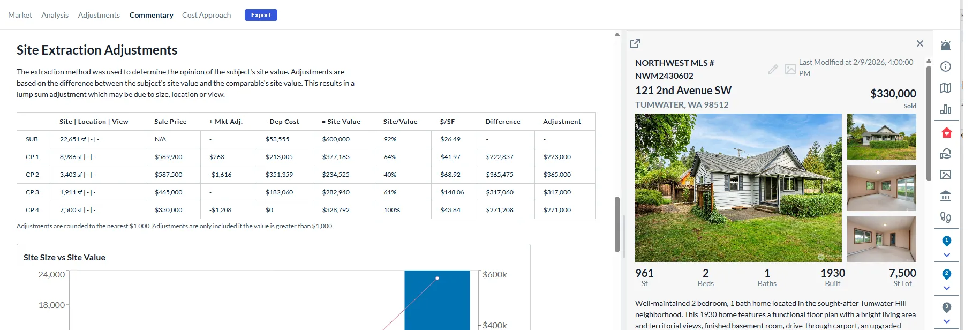The width and height of the screenshot is (980, 330).
Task: Click TUMWATER, WA 98512 city line
Action: pos(682,105)
